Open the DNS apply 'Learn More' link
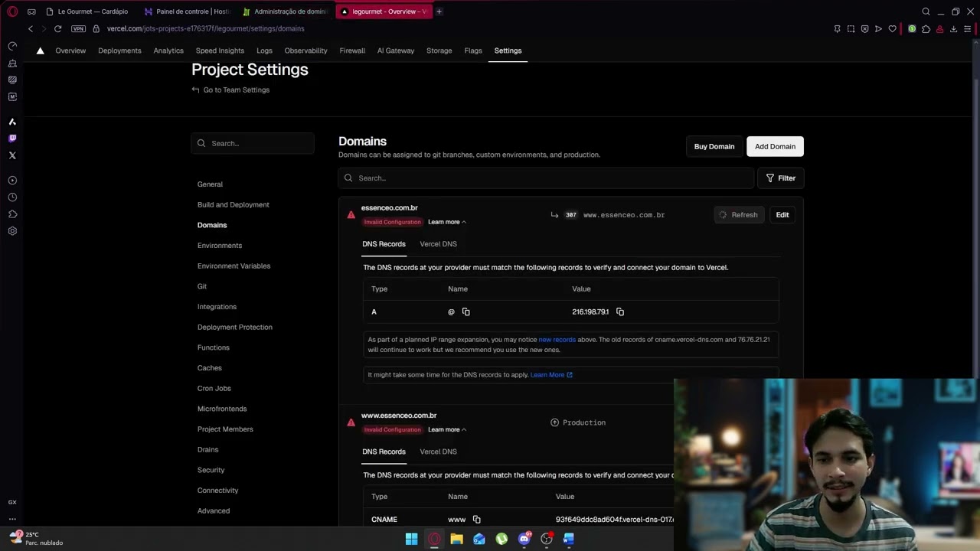Screen dimensions: 980x551 (551, 375)
